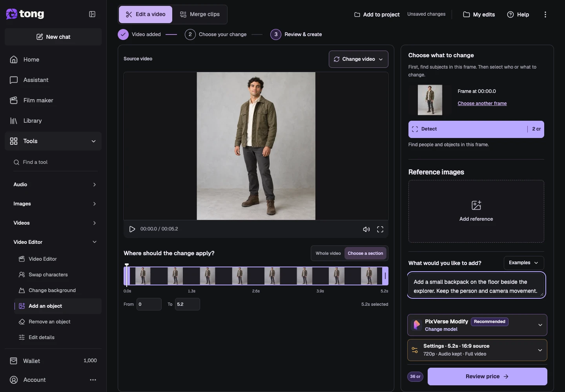Open the Wallet page
The height and width of the screenshot is (392, 565).
click(53, 361)
